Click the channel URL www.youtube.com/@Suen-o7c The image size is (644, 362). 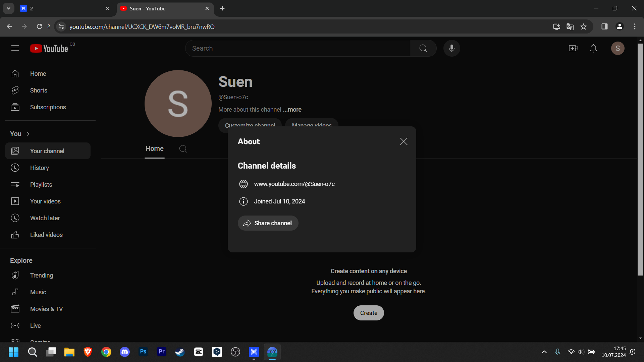[294, 184]
